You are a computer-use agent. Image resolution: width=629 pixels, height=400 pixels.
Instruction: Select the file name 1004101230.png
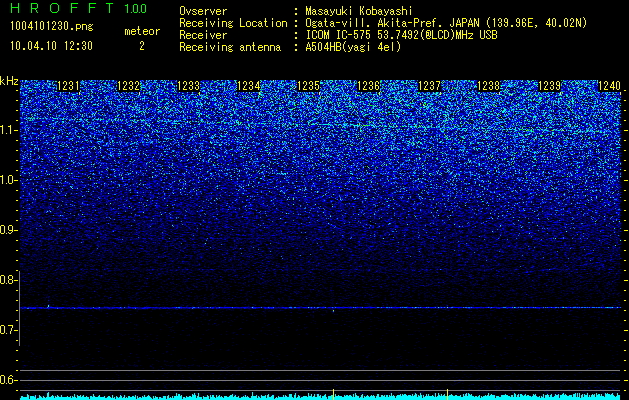click(x=52, y=27)
